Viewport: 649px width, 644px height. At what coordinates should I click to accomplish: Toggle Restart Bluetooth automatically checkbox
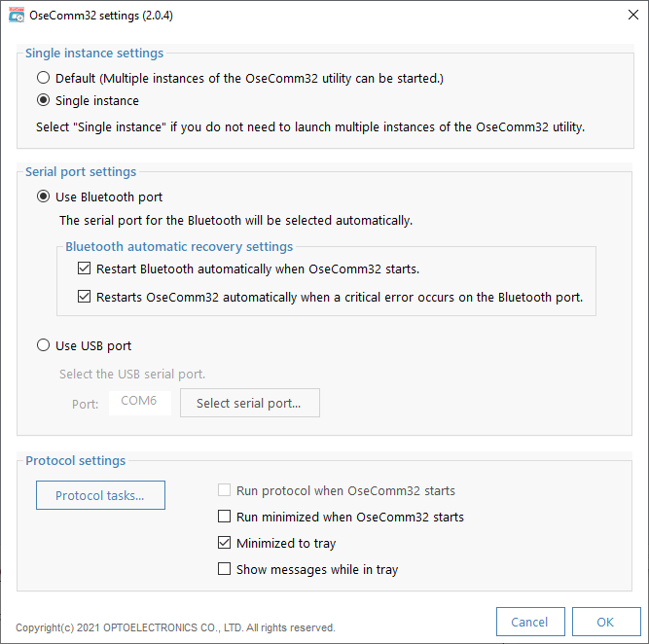84,268
